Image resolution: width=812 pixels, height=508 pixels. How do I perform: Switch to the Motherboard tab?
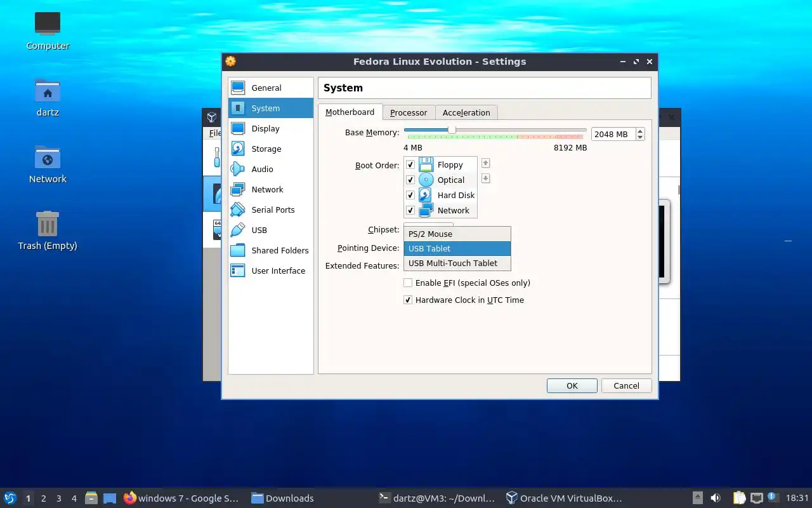click(x=350, y=112)
